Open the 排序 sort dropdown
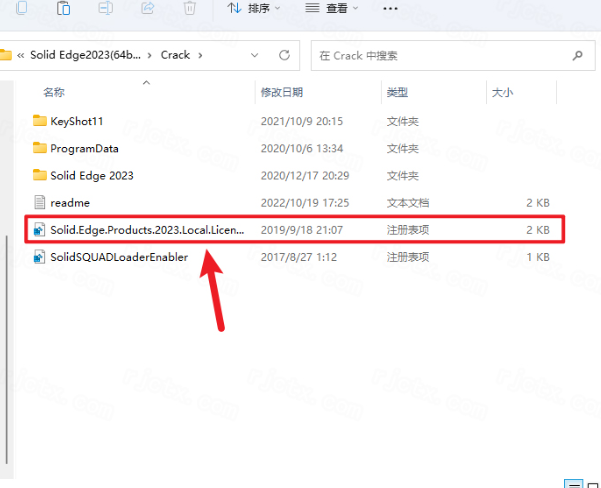This screenshot has width=601, height=488. tap(254, 8)
